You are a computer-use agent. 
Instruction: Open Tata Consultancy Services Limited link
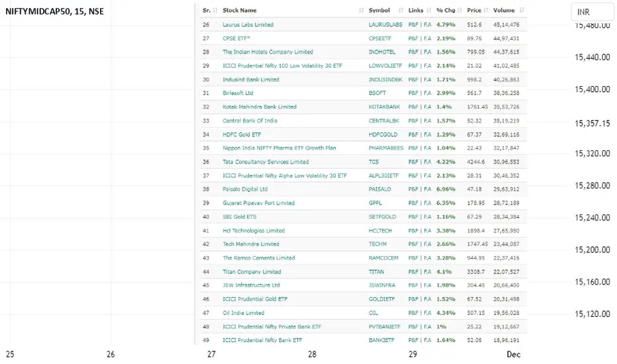265,161
